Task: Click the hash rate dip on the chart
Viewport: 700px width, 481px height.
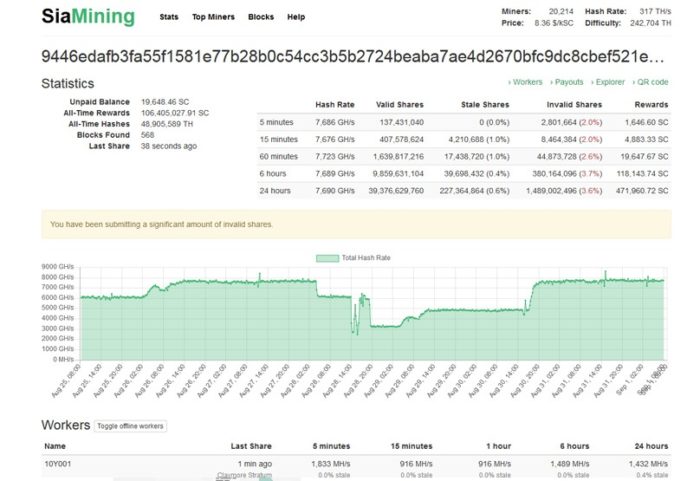Action: coord(356,330)
